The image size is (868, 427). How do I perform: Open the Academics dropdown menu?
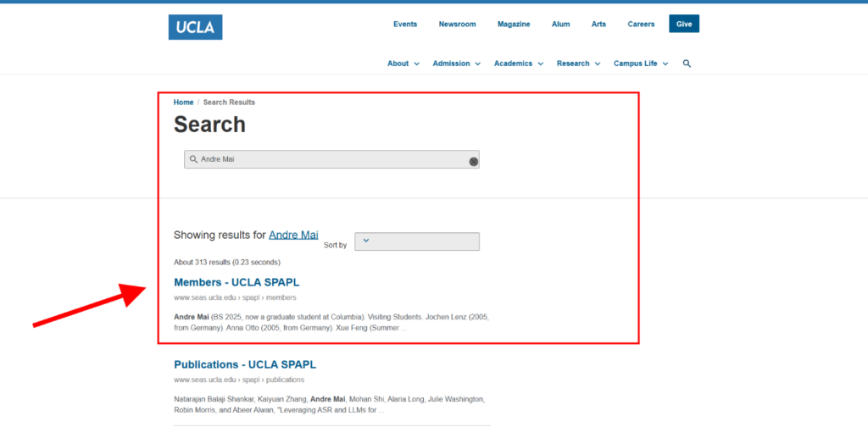[519, 64]
